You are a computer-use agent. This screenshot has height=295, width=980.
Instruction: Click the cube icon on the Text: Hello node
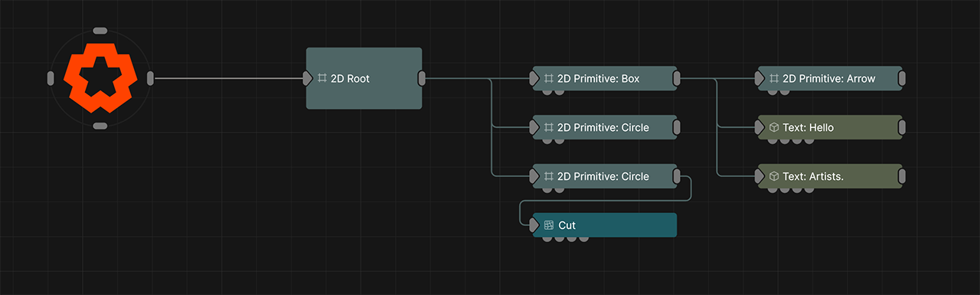(774, 127)
